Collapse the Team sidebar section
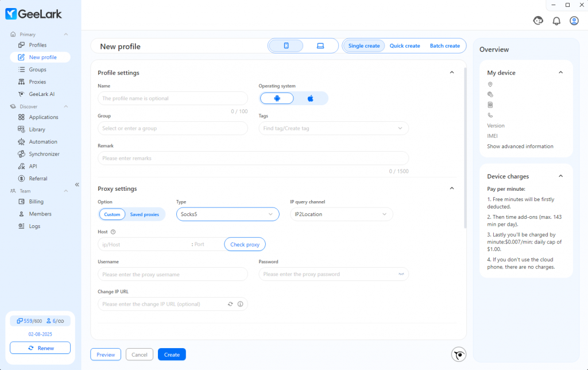 [x=66, y=191]
